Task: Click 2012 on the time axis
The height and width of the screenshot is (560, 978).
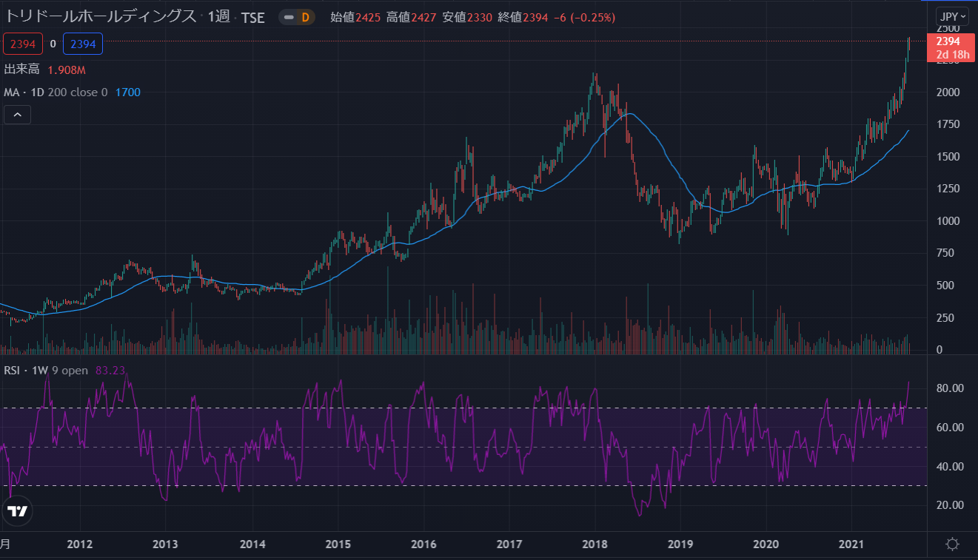Action: tap(79, 544)
